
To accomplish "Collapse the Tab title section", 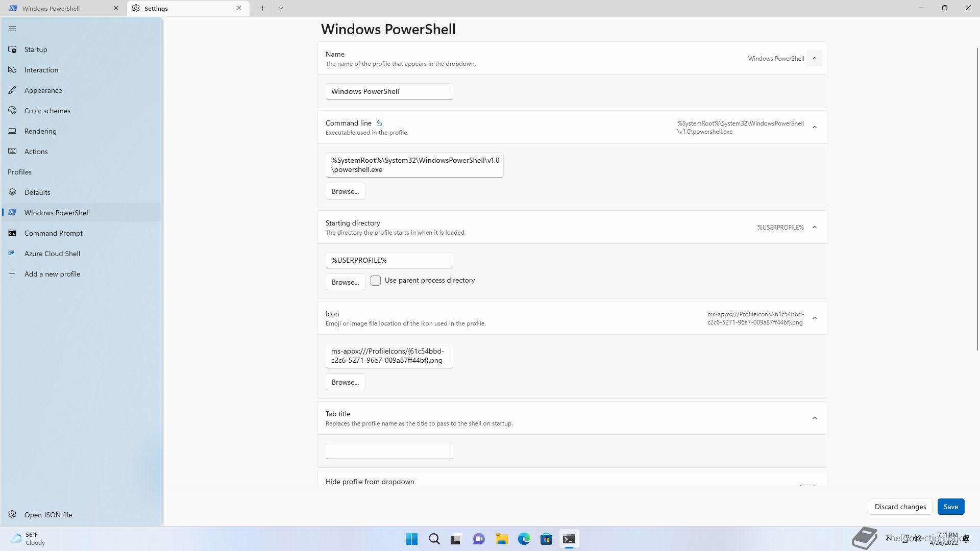I will [x=814, y=418].
